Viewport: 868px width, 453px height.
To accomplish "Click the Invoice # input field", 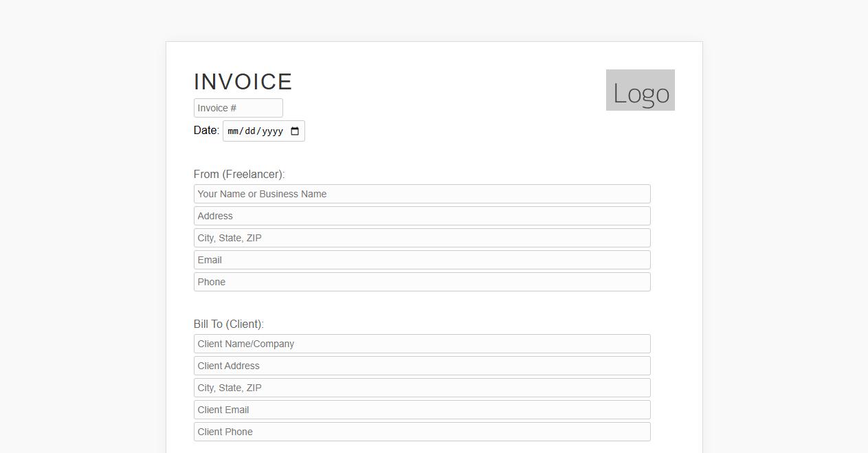I will point(238,107).
